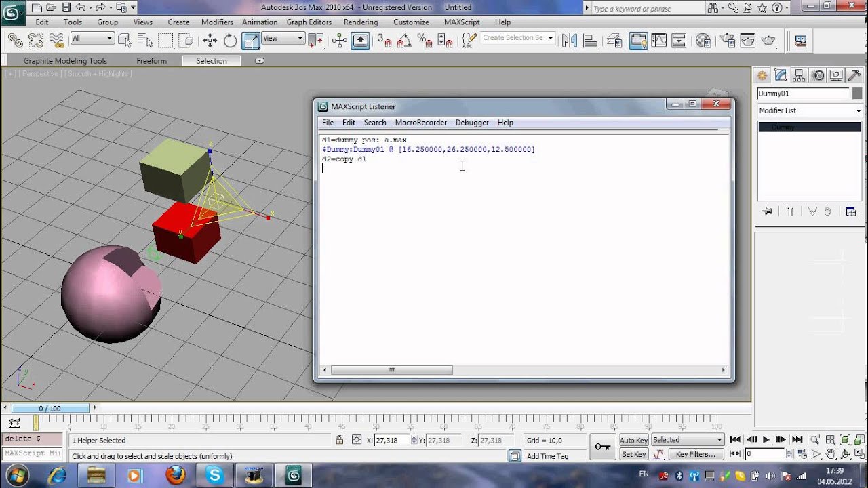Screen dimensions: 868x488
Task: Open the Modifier List dropdown
Action: (810, 110)
